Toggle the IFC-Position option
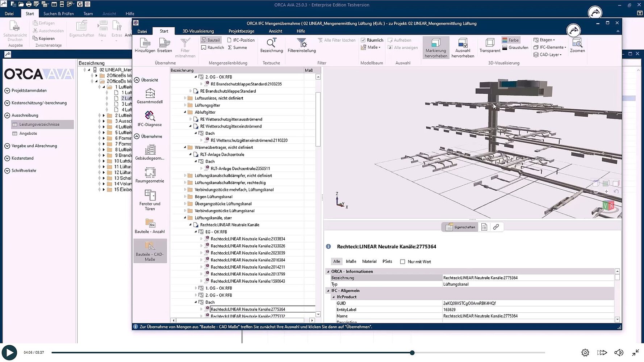The width and height of the screenshot is (644, 362). tap(241, 40)
